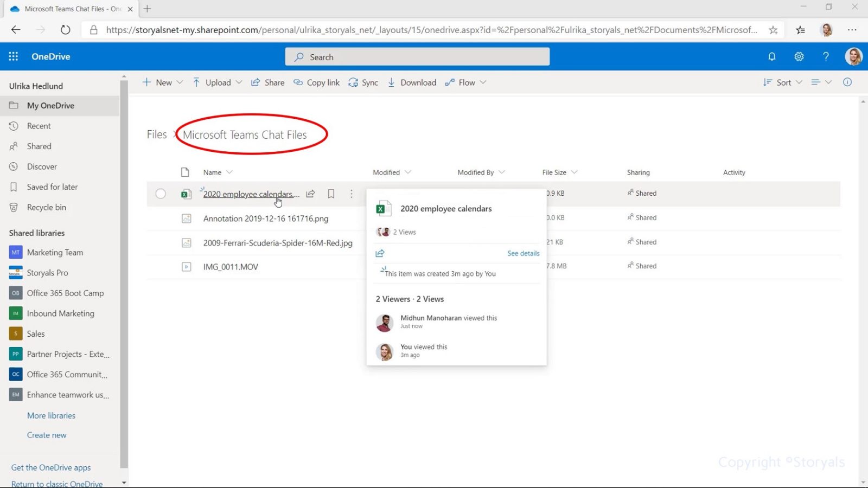Open the file's three-dot actions menu
This screenshot has height=488, width=868.
click(x=352, y=194)
